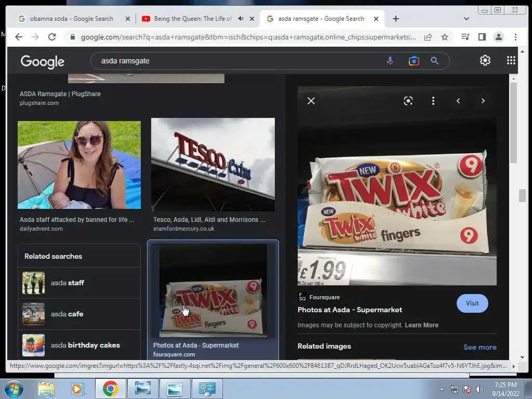Open the media control playlist icon
The image size is (532, 399).
[465, 37]
